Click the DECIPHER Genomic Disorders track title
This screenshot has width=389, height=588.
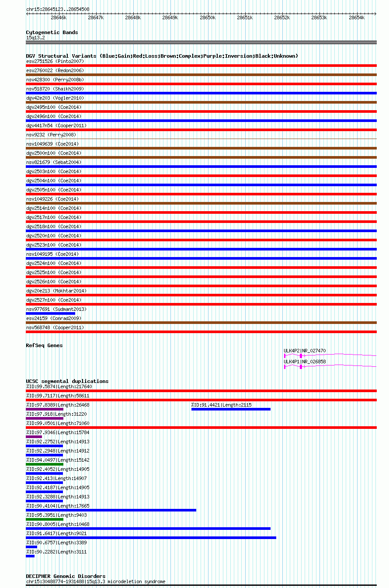[x=66, y=576]
